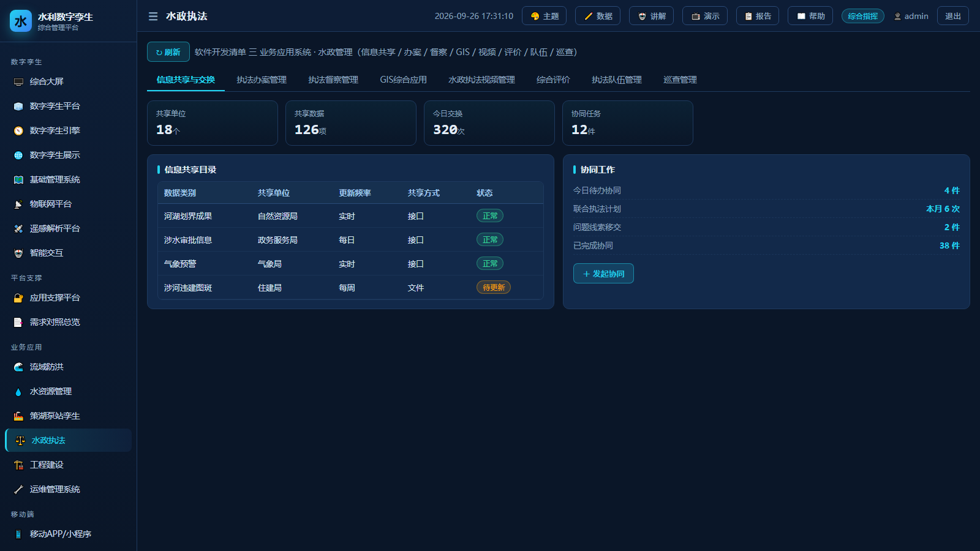Toggle the hamburger sidebar menu icon

(153, 17)
